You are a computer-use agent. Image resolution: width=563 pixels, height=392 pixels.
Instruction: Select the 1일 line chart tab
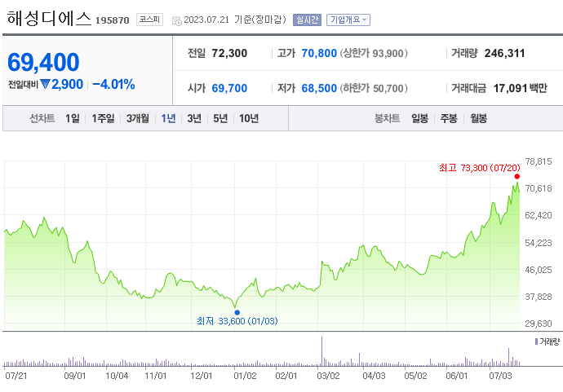72,118
